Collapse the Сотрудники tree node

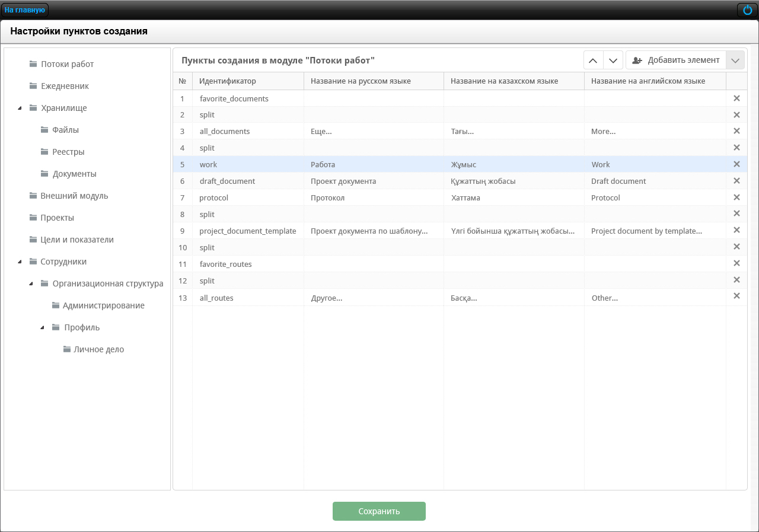point(20,262)
